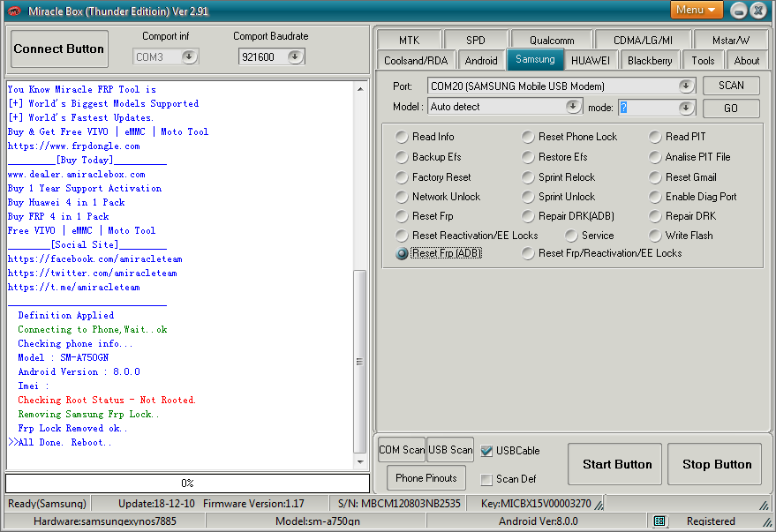
Task: Click the Ready(Samsung) status entry
Action: [x=47, y=503]
